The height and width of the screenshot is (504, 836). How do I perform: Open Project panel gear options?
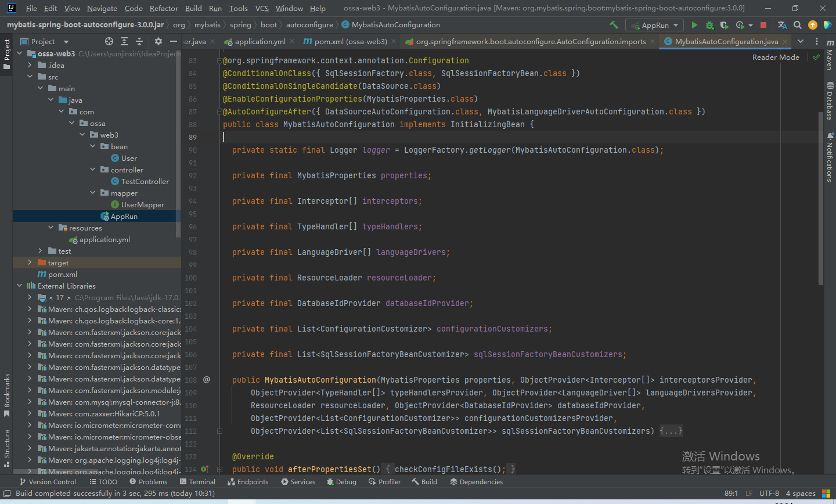pyautogui.click(x=158, y=41)
